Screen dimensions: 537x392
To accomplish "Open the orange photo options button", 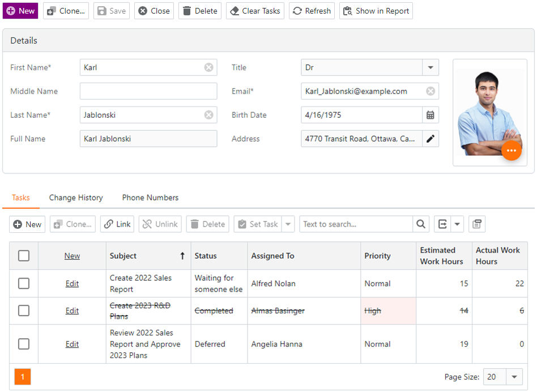I will (512, 150).
